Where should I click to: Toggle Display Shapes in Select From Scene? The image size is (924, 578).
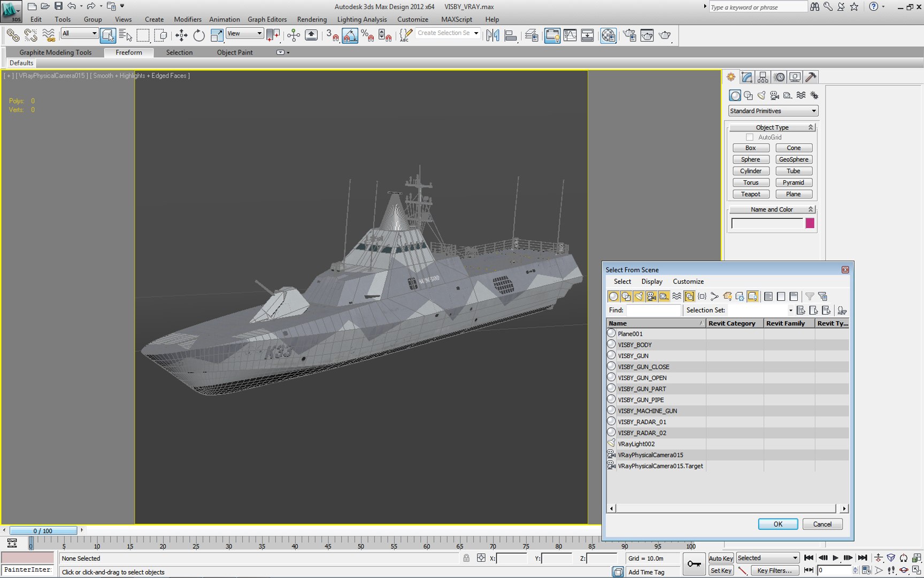tap(626, 296)
